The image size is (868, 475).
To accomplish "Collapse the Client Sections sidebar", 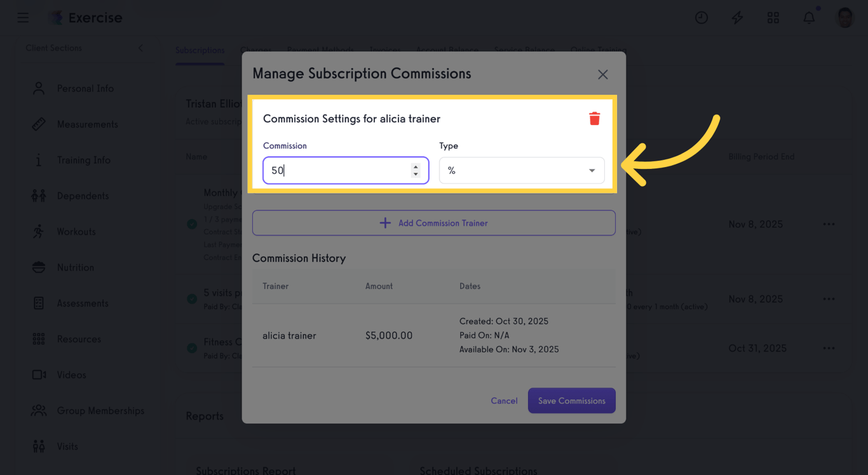I will coord(140,48).
